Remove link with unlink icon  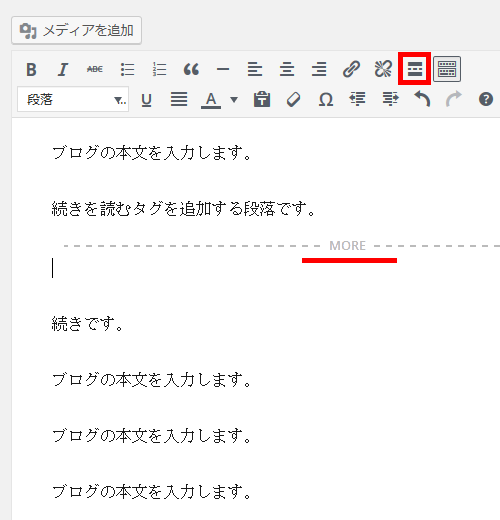pyautogui.click(x=383, y=70)
